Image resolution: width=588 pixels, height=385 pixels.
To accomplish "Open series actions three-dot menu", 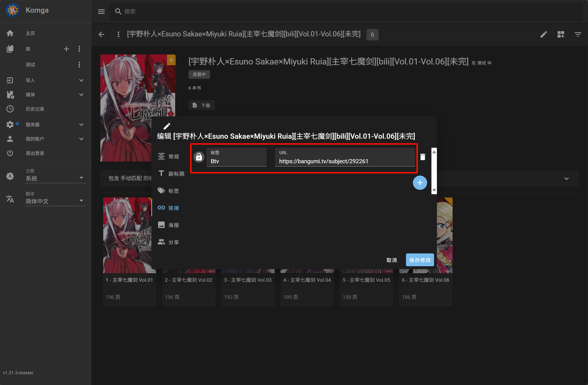I will (118, 34).
